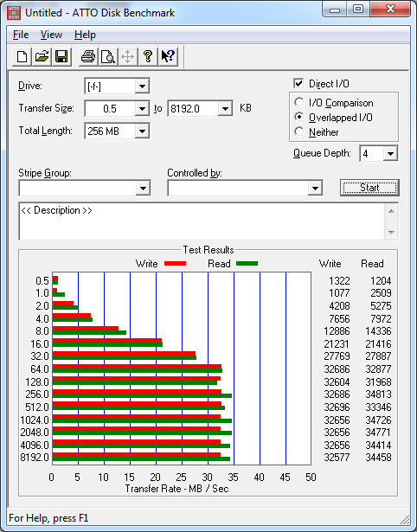Click the red Write legend swatch
417x532 pixels.
coord(175,263)
